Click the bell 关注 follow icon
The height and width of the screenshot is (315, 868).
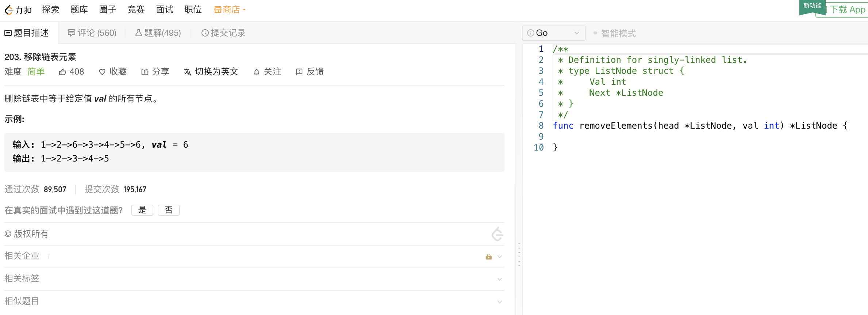pyautogui.click(x=257, y=72)
